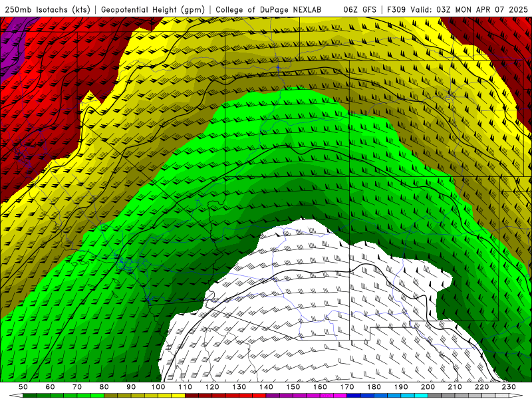Click the 210 label on the legend
This screenshot has width=532, height=399.
point(455,387)
